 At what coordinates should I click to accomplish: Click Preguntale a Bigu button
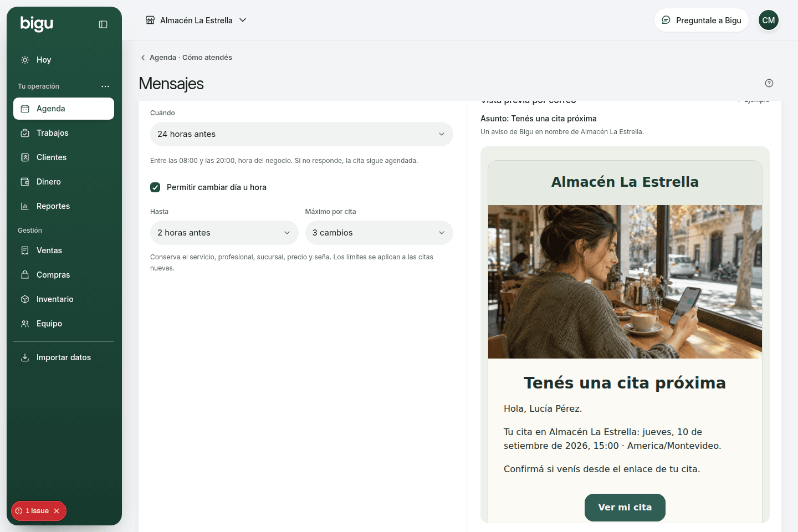point(702,21)
